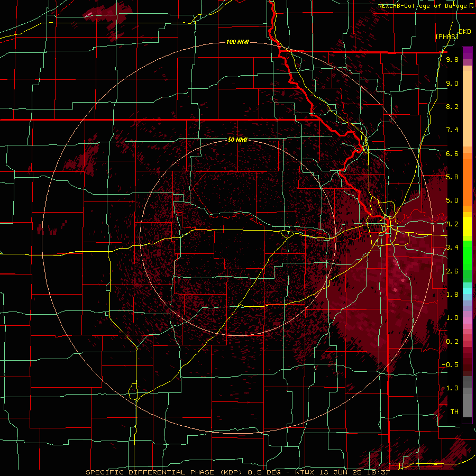Click the 4.2 scale value
476x476 pixels.
pyautogui.click(x=452, y=224)
